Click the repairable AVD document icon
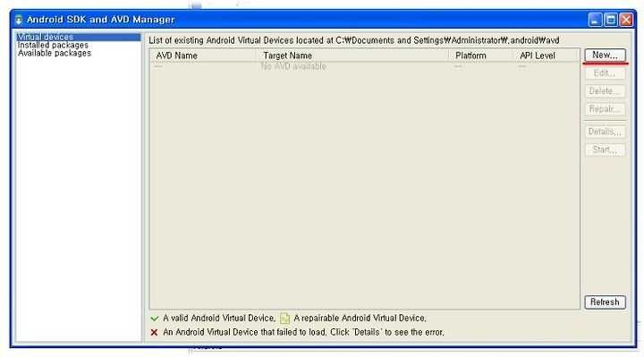This screenshot has width=644, height=357. (x=284, y=319)
